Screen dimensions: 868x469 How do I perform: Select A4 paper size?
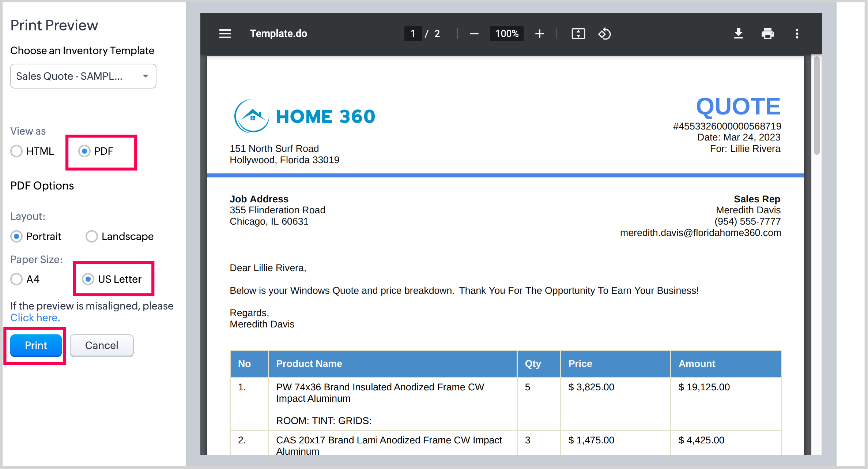[x=16, y=279]
